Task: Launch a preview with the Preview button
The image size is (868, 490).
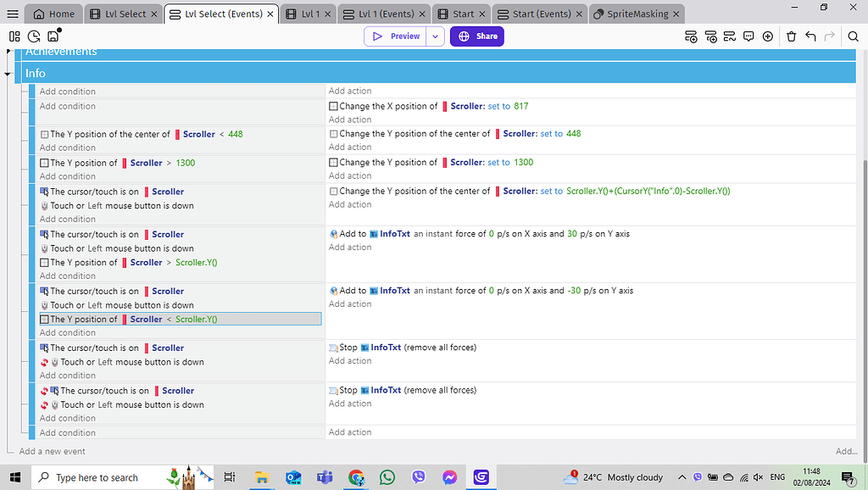Action: [x=398, y=36]
